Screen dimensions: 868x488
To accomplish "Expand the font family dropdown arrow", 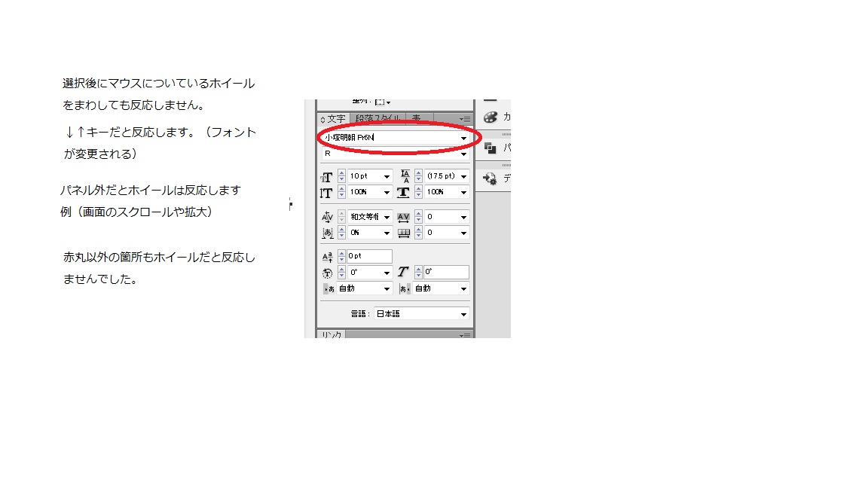I will click(463, 138).
